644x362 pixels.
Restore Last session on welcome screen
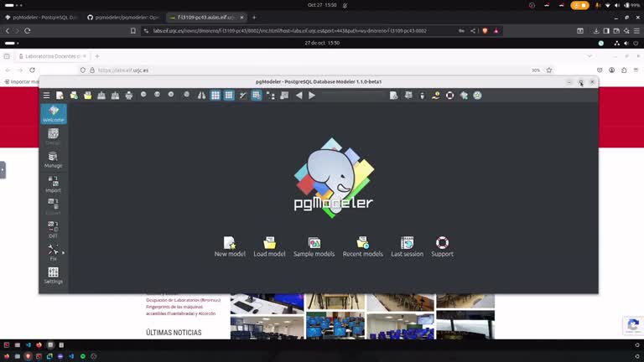(x=407, y=246)
